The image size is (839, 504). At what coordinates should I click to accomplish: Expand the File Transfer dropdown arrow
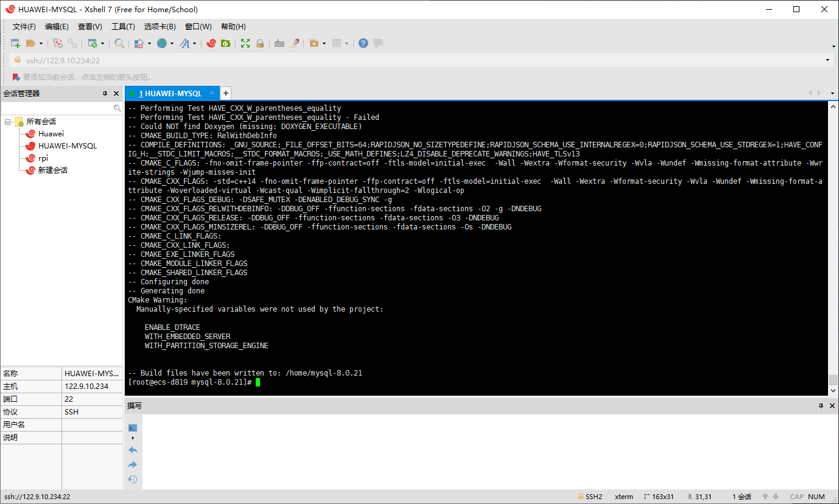(x=324, y=43)
